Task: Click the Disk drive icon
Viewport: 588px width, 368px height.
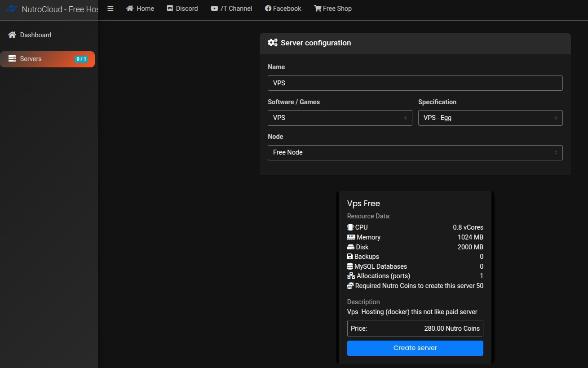Action: point(351,247)
